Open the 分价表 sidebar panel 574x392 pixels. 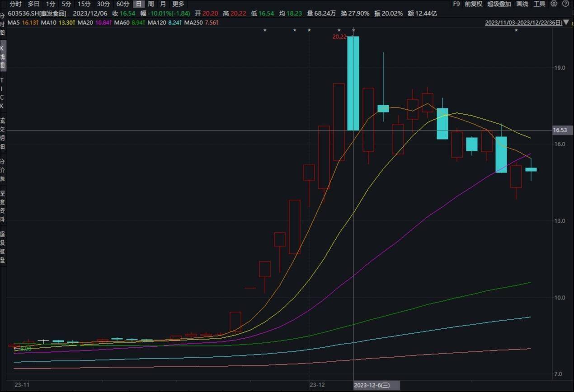point(2,170)
